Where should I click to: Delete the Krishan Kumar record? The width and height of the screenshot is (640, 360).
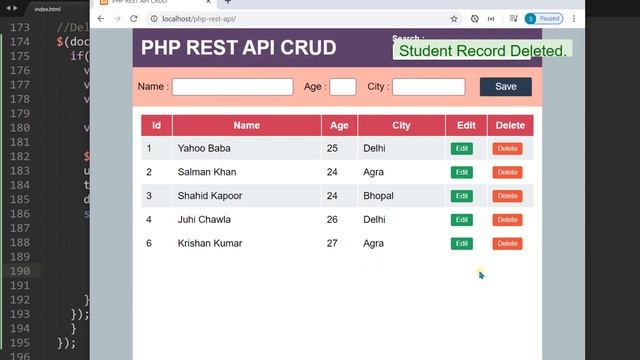(507, 244)
